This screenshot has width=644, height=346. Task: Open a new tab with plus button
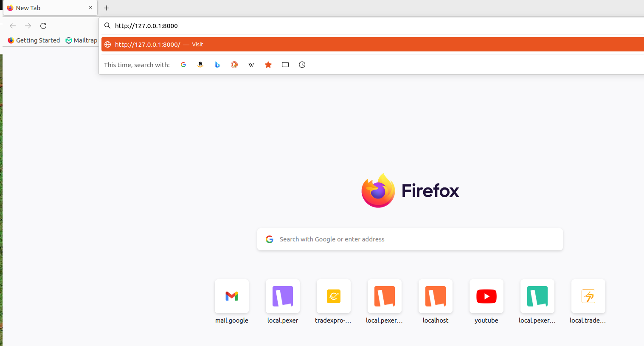(x=107, y=8)
